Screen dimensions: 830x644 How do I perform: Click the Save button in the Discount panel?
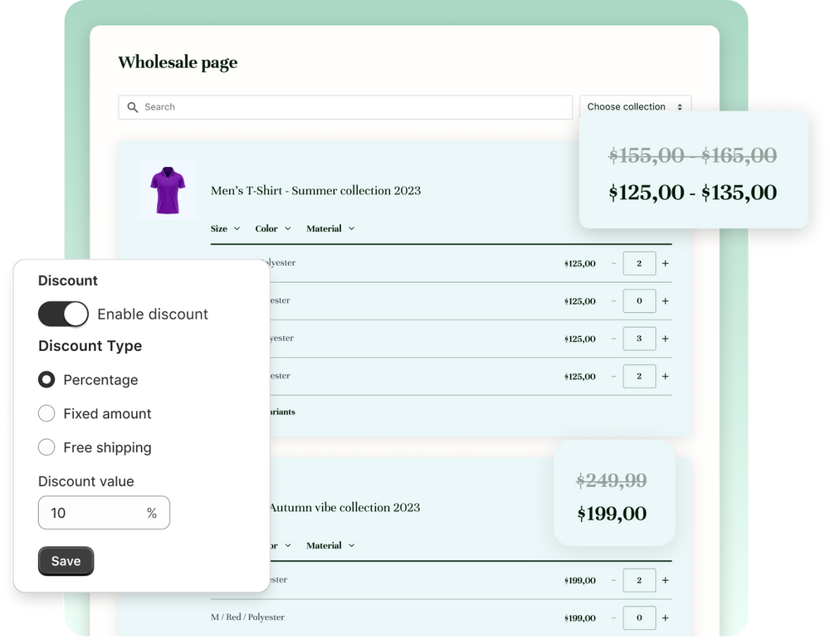coord(66,561)
